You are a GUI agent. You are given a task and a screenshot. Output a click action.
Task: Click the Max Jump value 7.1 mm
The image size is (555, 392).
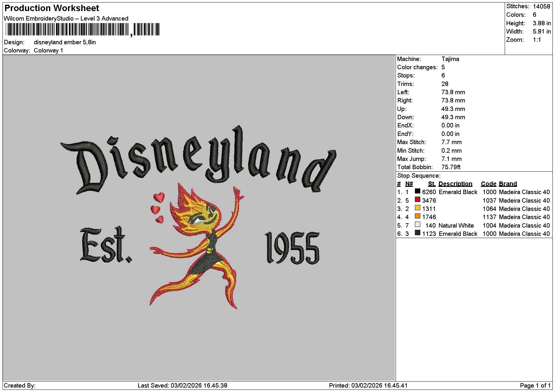(452, 159)
